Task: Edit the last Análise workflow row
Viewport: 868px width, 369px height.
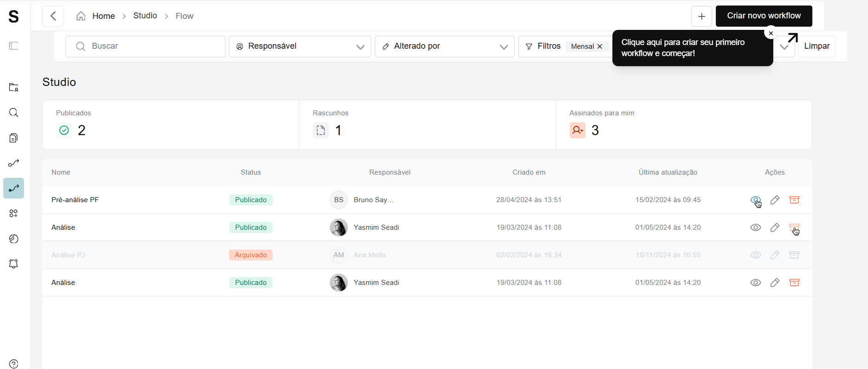Action: coord(775,283)
